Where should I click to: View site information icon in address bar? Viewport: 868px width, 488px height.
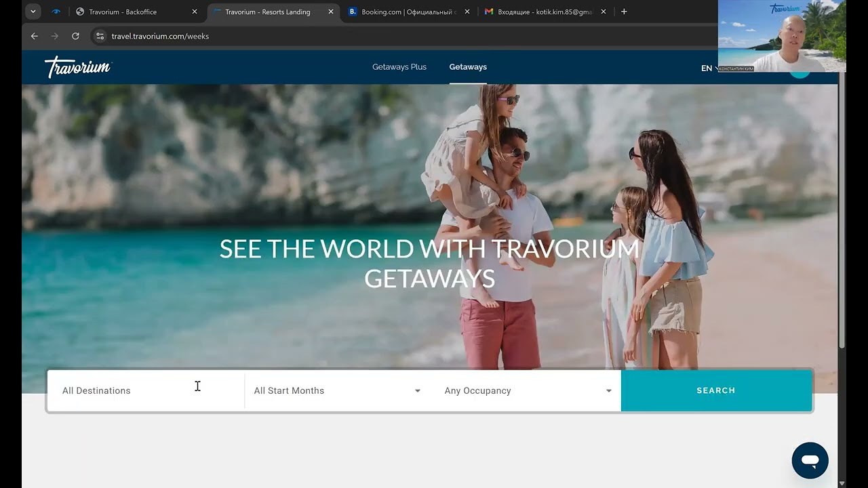coord(100,36)
